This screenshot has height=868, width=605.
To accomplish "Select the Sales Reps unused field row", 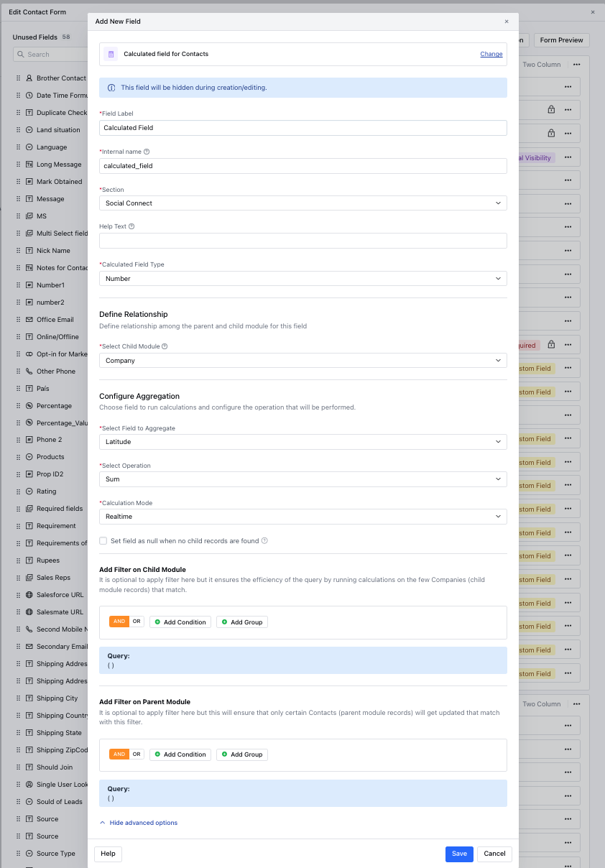I will [50, 578].
